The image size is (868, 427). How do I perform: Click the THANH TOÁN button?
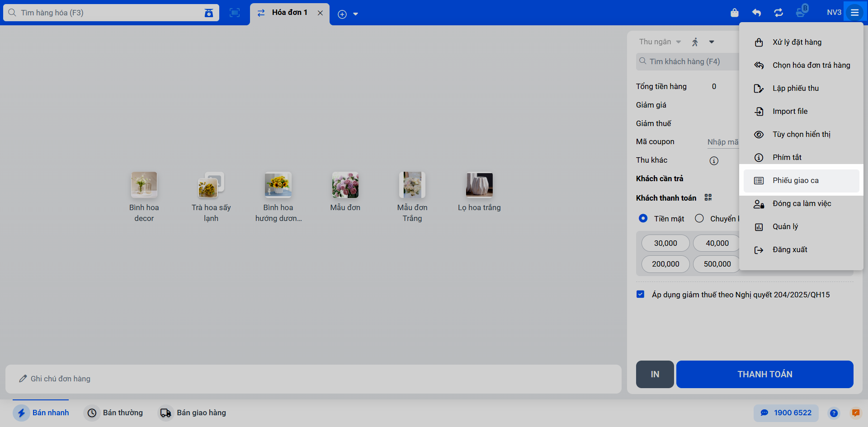click(765, 374)
